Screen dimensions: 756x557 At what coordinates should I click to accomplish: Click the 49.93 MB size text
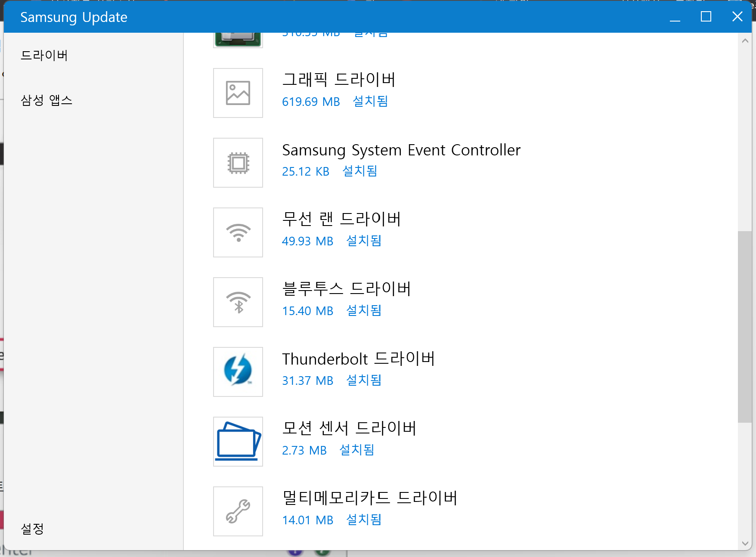[x=307, y=241]
